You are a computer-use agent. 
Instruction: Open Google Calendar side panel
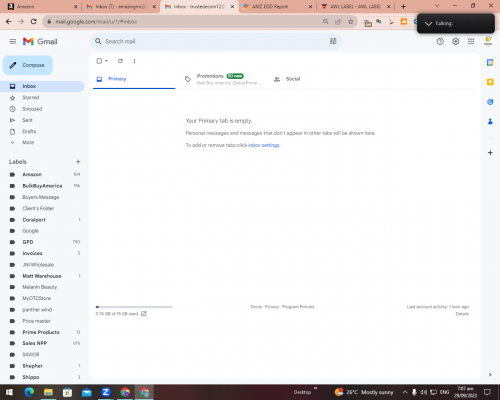(490, 62)
